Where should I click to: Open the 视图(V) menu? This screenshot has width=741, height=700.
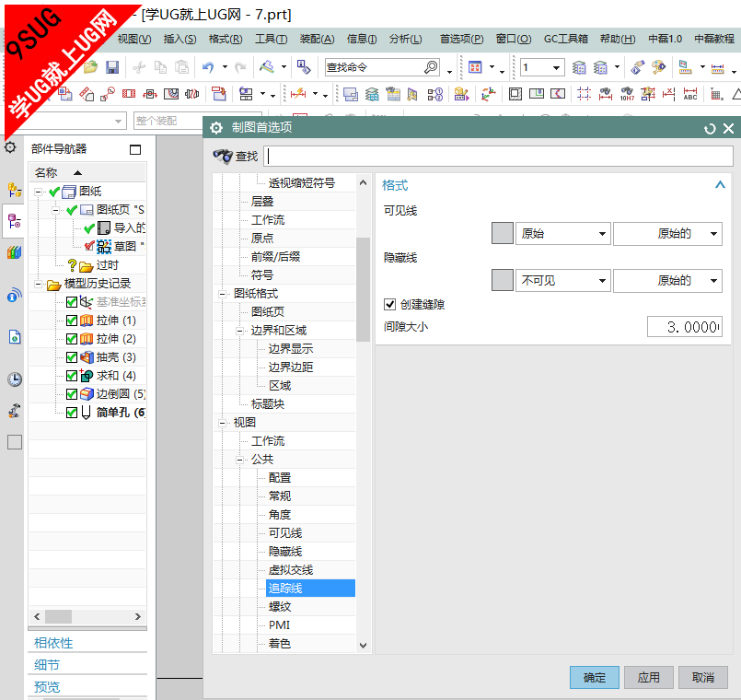(134, 39)
